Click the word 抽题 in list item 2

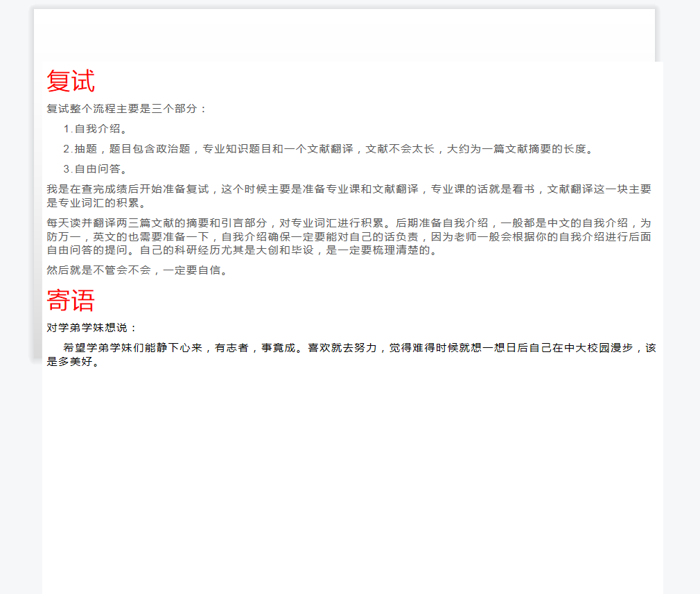(x=86, y=149)
